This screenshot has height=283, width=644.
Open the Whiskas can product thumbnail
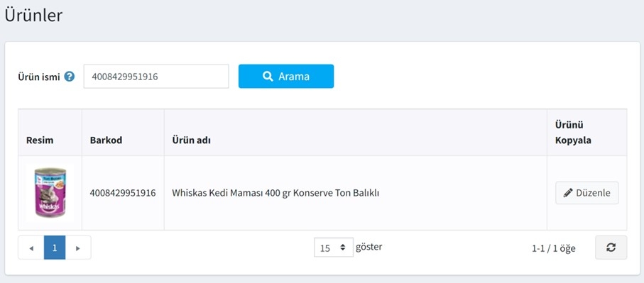click(x=50, y=192)
